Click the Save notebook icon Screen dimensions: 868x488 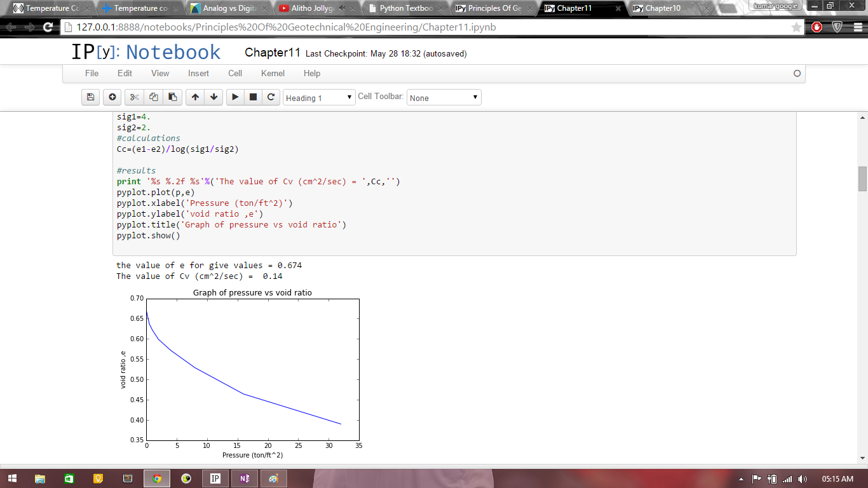pos(90,97)
